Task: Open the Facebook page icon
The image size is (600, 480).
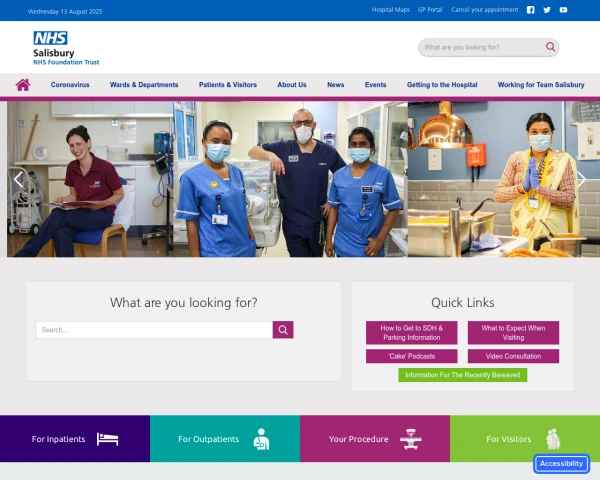Action: tap(530, 10)
